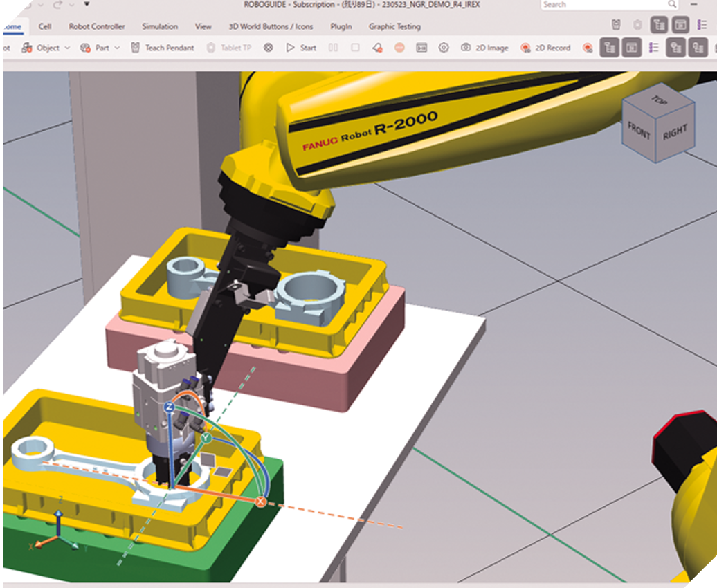Click the orange X handle of the triad
Screen dimensions: 717x588
261,502
